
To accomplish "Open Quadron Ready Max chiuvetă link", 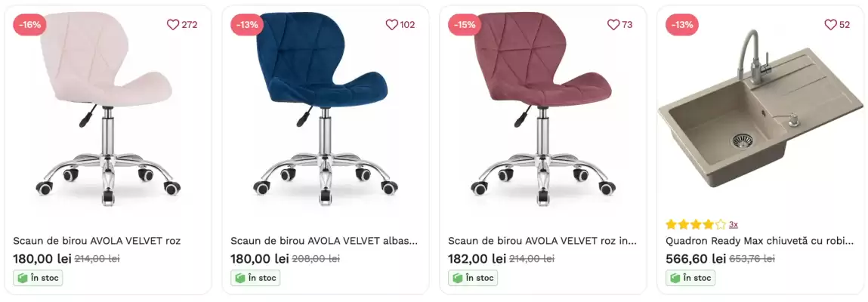I will [759, 241].
